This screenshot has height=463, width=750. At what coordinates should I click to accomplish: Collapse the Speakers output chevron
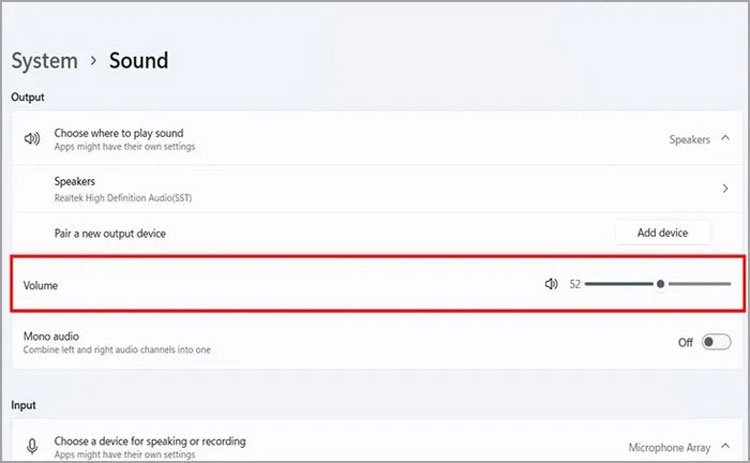tap(724, 140)
